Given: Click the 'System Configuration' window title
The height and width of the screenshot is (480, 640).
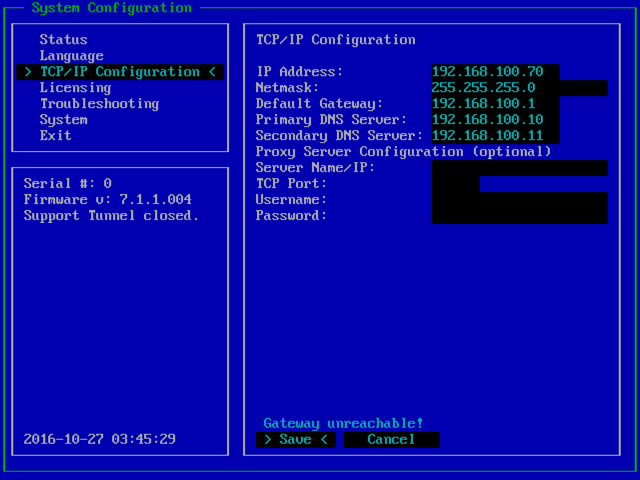Looking at the screenshot, I should [111, 8].
